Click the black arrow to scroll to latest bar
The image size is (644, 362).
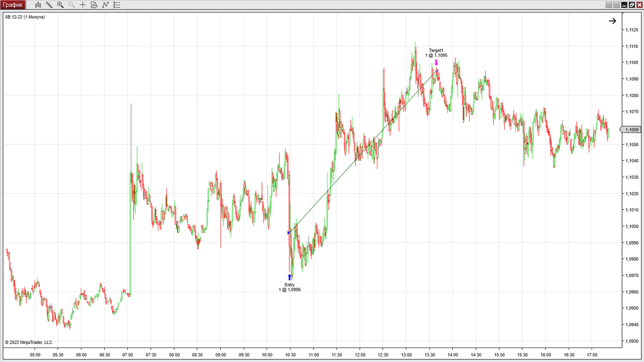coord(613,21)
